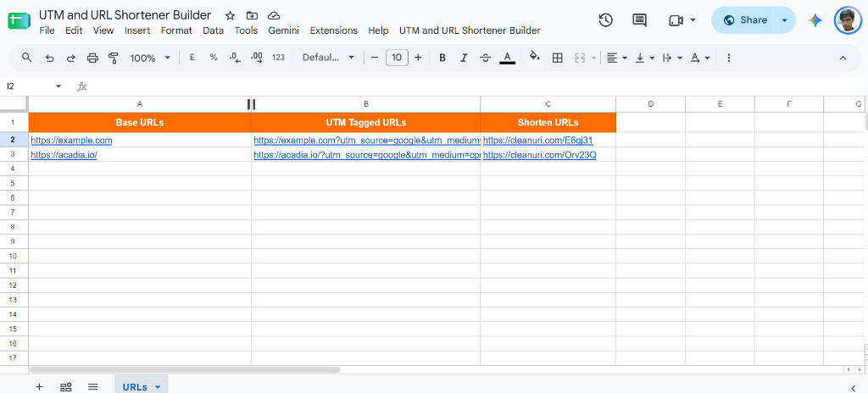
Task: Decrease font size with minus
Action: (x=375, y=58)
